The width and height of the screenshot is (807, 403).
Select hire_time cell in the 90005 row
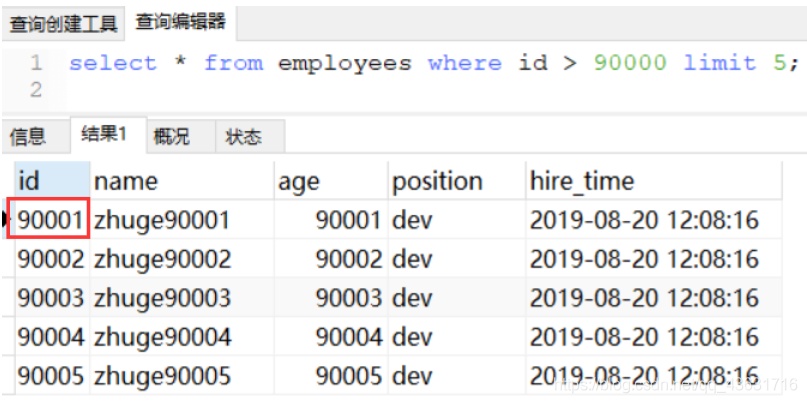pos(644,376)
